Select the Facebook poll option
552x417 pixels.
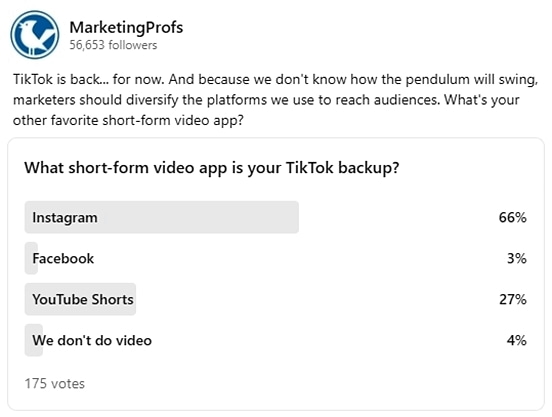[x=276, y=259]
